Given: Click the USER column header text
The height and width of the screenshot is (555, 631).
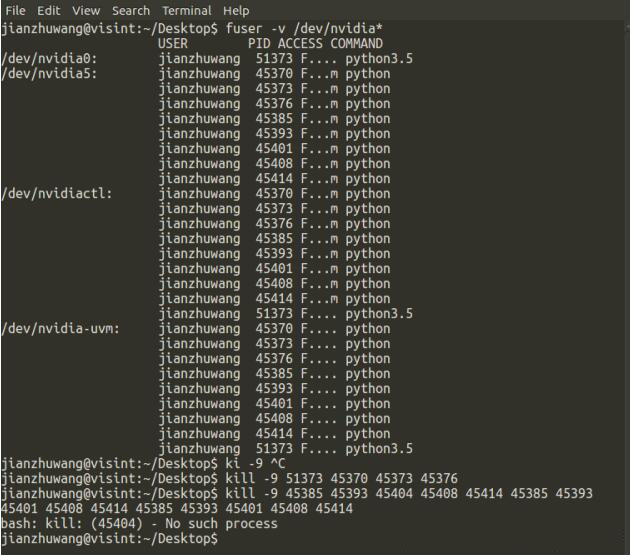Looking at the screenshot, I should tap(174, 44).
